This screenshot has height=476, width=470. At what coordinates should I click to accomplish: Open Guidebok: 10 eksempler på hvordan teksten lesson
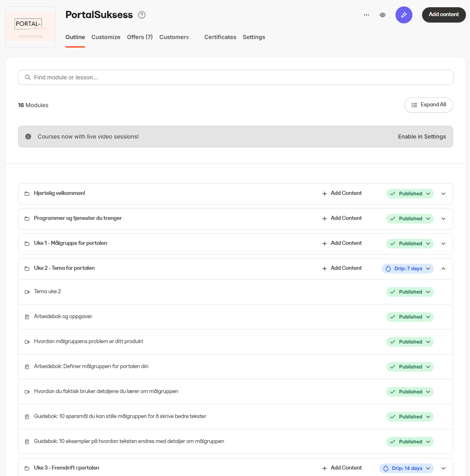tap(129, 441)
